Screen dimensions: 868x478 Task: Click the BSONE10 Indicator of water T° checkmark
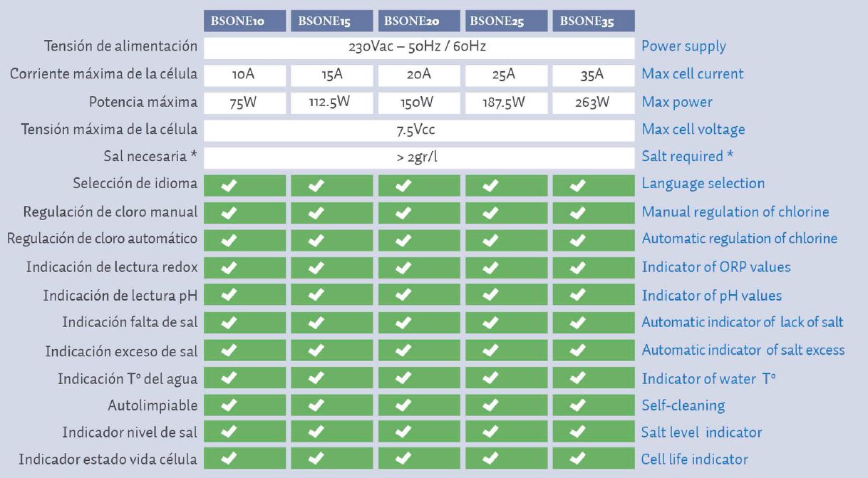[x=229, y=378]
